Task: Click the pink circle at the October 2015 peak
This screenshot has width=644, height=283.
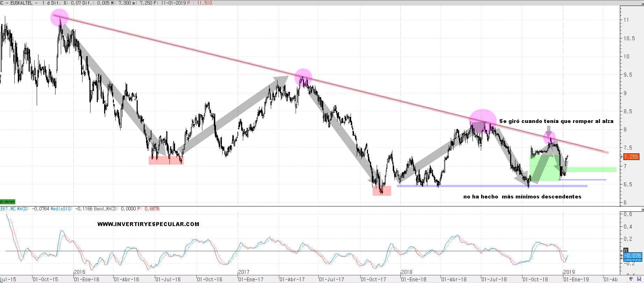Action: pyautogui.click(x=59, y=18)
